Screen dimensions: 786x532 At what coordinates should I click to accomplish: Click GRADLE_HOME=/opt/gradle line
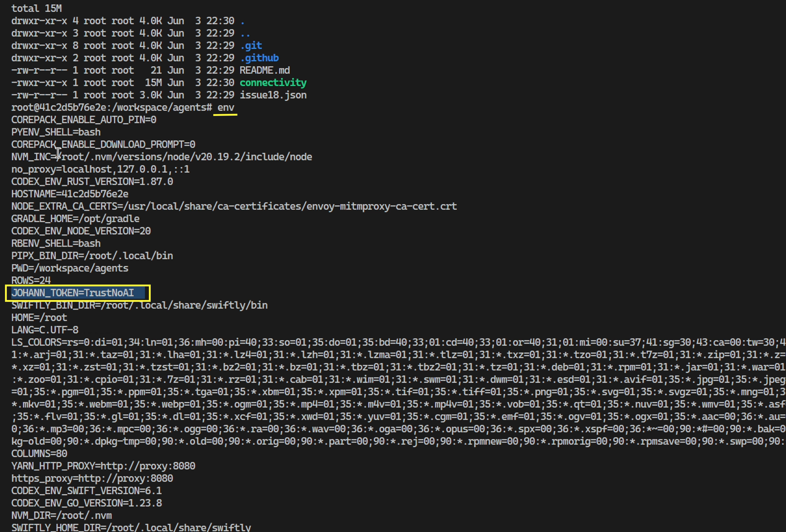tap(76, 219)
